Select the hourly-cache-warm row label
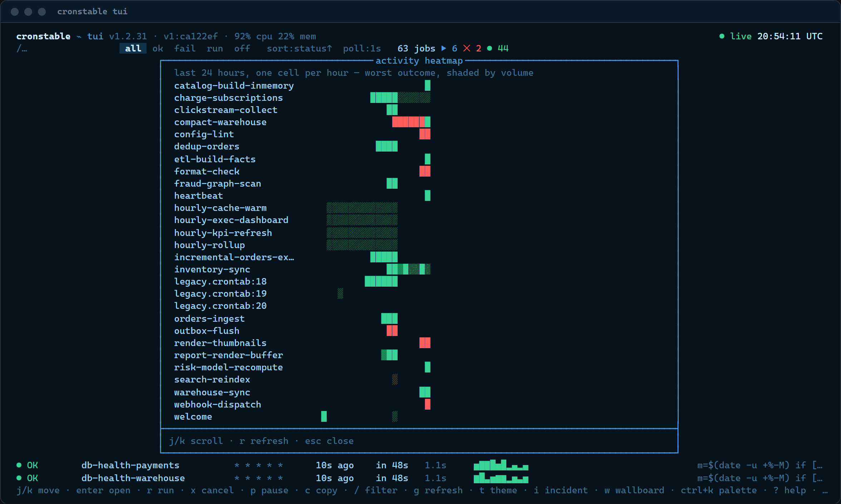Image resolution: width=841 pixels, height=504 pixels. pos(220,208)
